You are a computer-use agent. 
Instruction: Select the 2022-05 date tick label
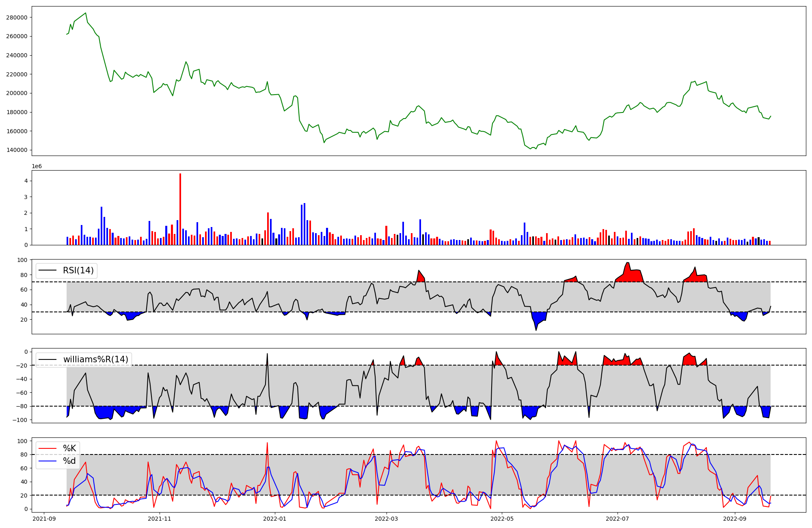pyautogui.click(x=502, y=519)
